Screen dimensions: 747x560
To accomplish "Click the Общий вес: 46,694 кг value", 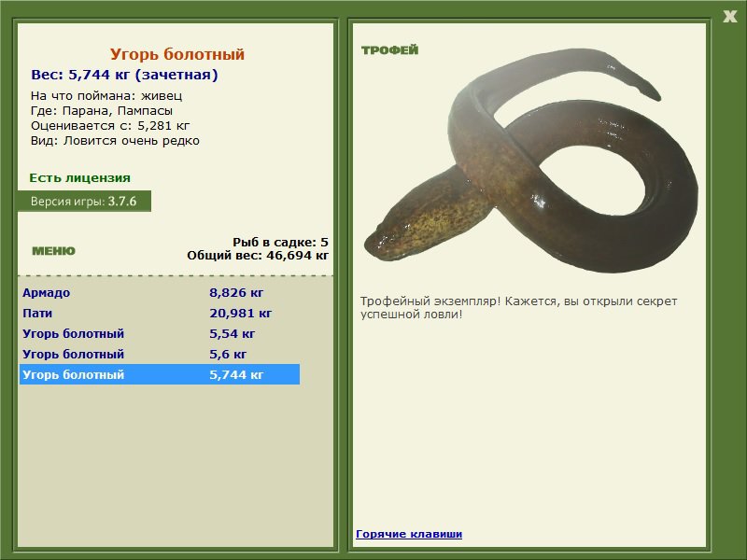I will click(x=258, y=255).
